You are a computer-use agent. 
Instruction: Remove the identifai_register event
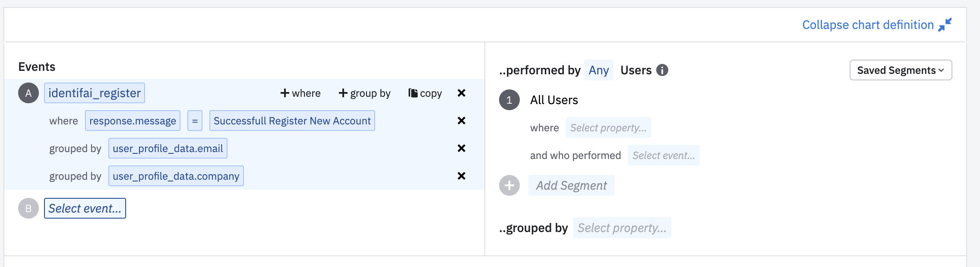coord(461,93)
